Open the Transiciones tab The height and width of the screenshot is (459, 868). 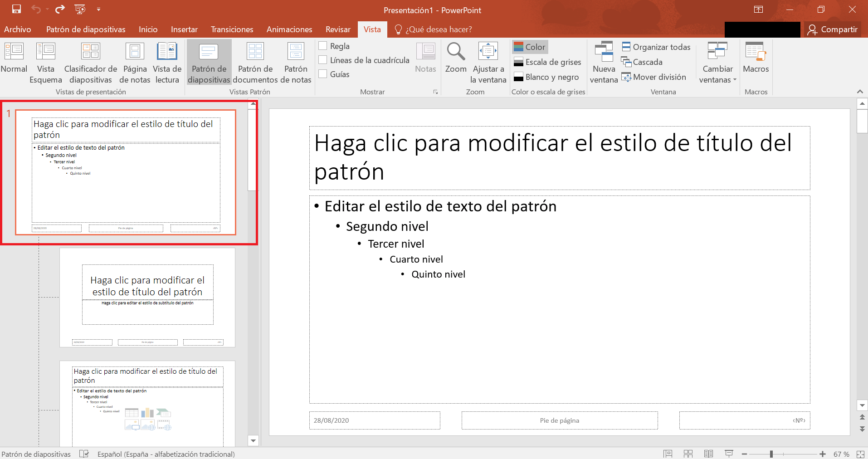[x=232, y=29]
